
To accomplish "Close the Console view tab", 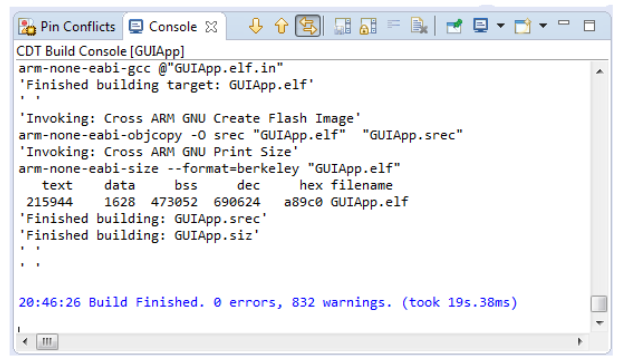I will click(211, 27).
